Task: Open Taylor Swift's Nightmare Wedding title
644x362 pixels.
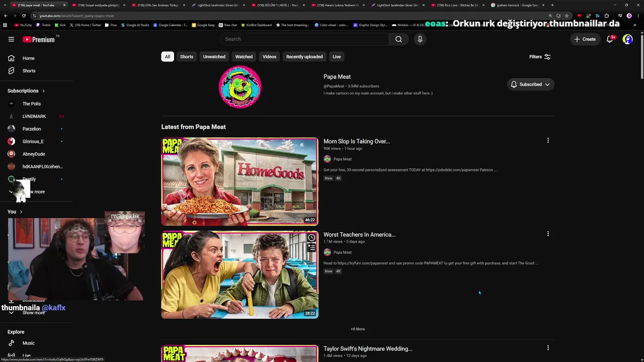Action: [x=368, y=348]
